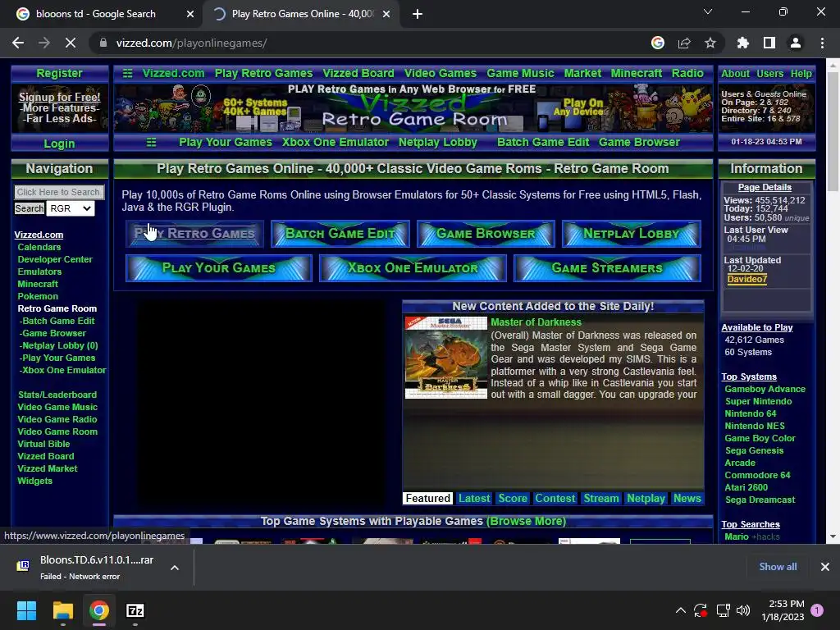Viewport: 840px width, 630px height.
Task: Open Vizzed Board in top menu
Action: 358,73
